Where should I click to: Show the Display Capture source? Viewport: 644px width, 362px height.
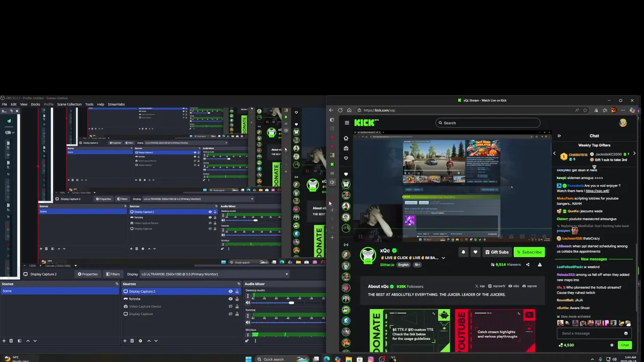[230, 314]
